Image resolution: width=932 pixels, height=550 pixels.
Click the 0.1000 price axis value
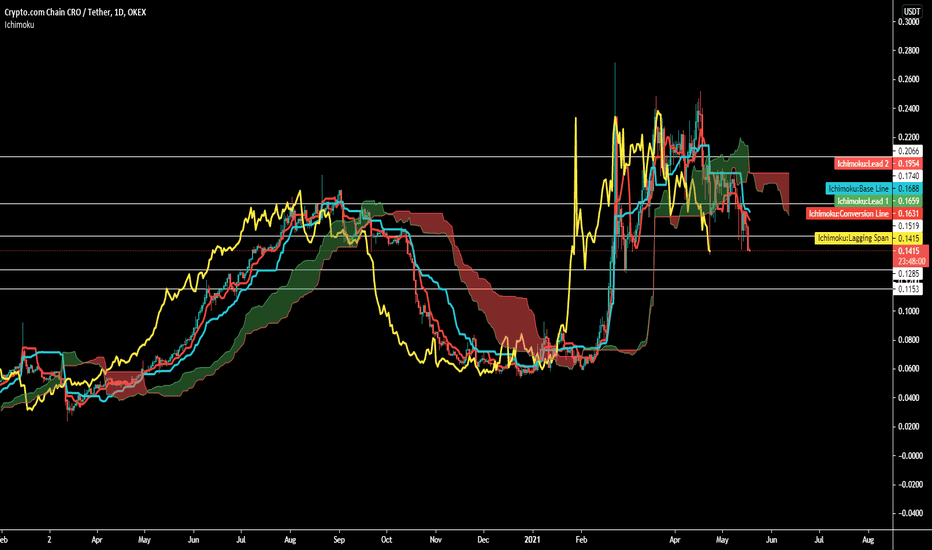pyautogui.click(x=908, y=311)
